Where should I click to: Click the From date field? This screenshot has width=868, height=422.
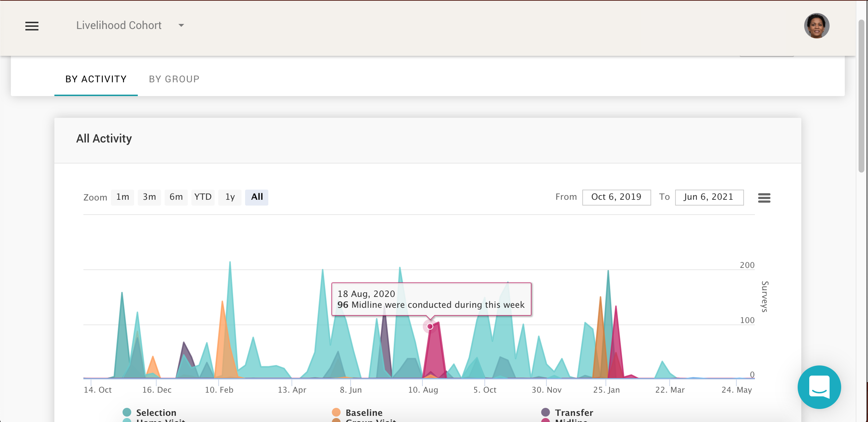tap(616, 197)
